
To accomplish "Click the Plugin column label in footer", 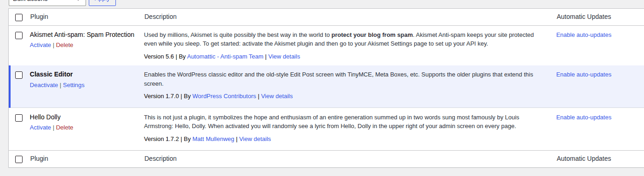I will 39,158.
